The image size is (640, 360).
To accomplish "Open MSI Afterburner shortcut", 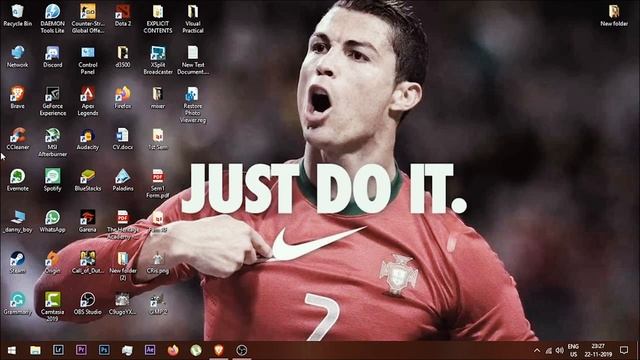I will [53, 142].
